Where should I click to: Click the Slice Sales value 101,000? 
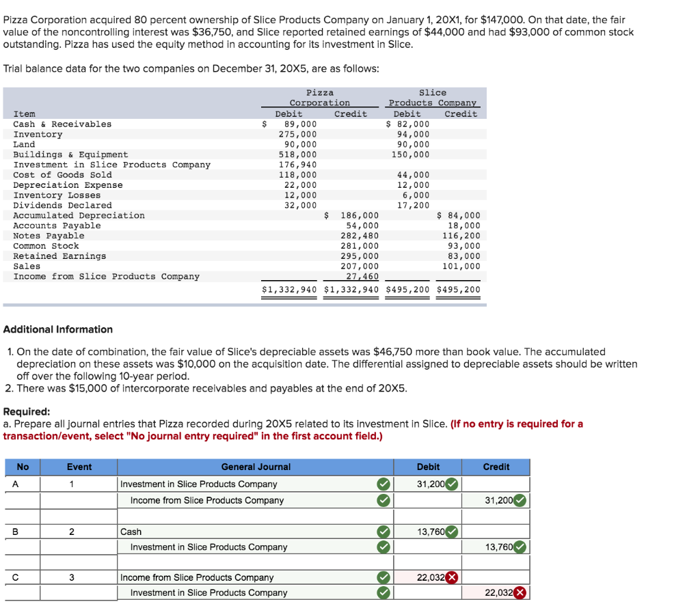(461, 266)
